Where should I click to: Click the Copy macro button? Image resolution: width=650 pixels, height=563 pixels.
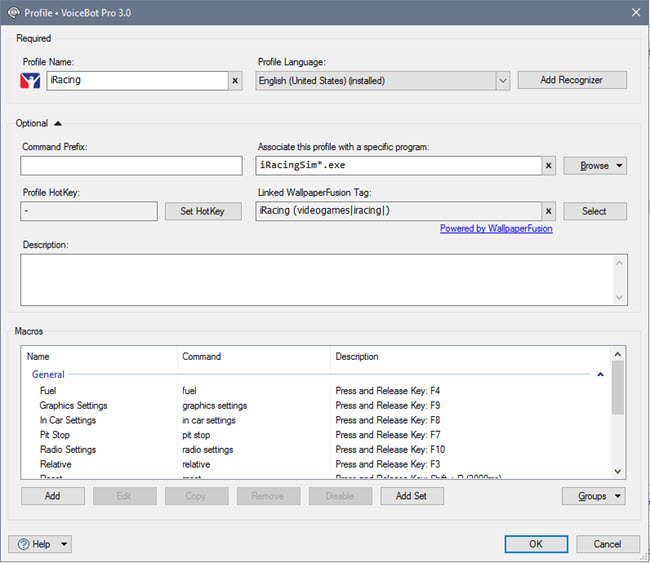pos(196,496)
